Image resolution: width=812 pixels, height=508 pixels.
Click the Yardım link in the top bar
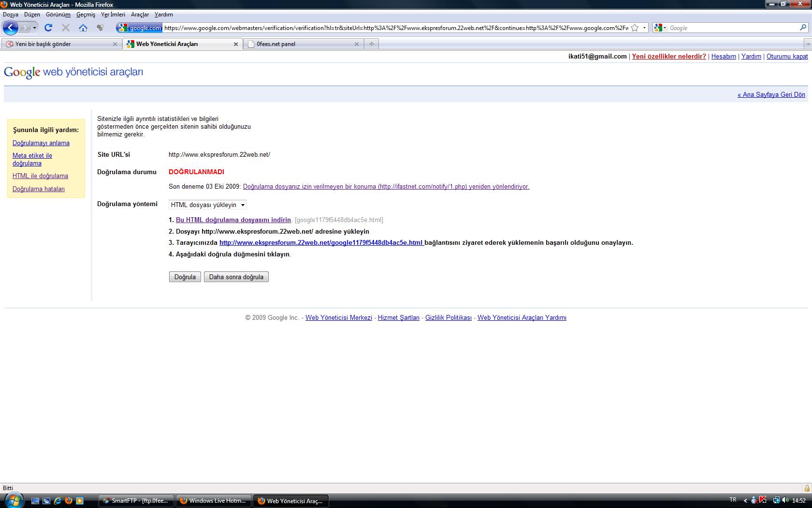tap(751, 56)
